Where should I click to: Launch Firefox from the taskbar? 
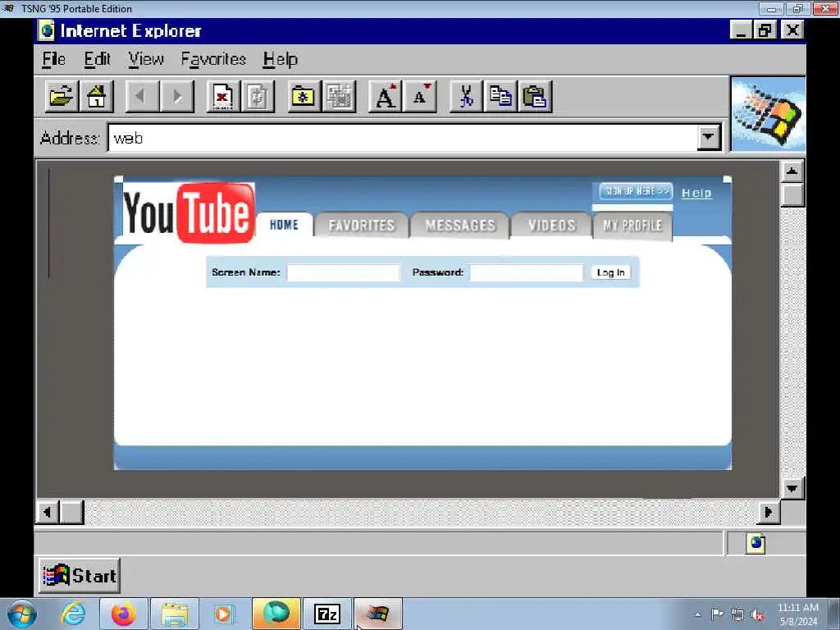(123, 614)
